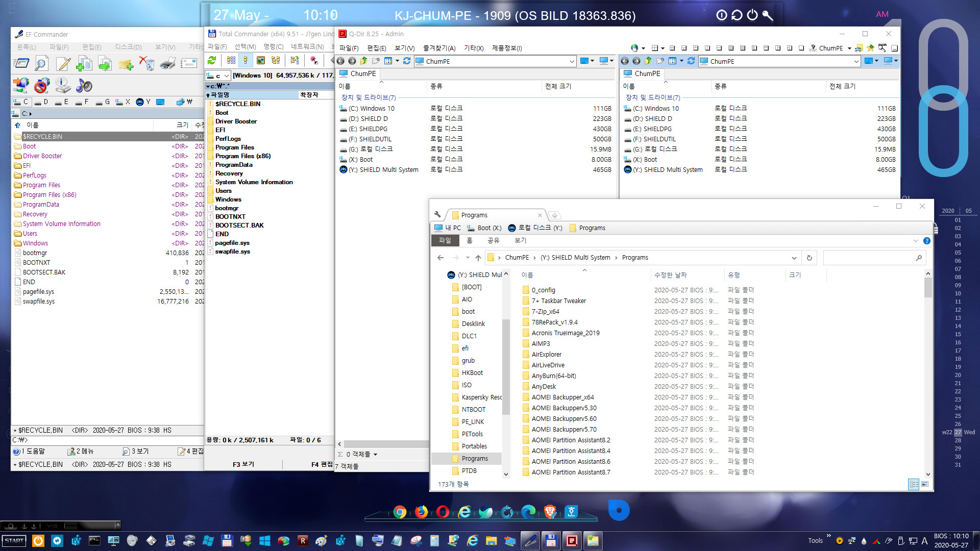
Task: Click the new folder icon in EF Commander toolbar
Action: click(x=126, y=64)
